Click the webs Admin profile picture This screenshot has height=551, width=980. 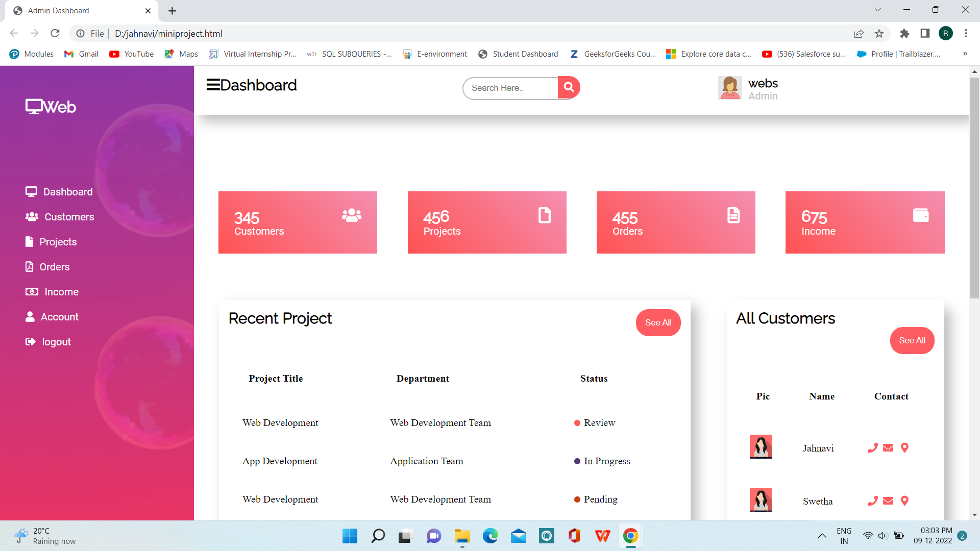tap(729, 88)
